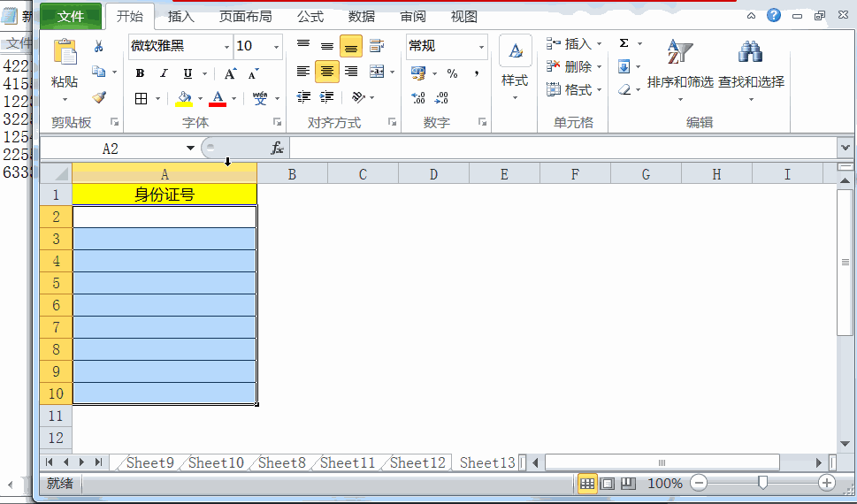The height and width of the screenshot is (504, 857).
Task: Click the red font color swatch
Action: pos(218,98)
